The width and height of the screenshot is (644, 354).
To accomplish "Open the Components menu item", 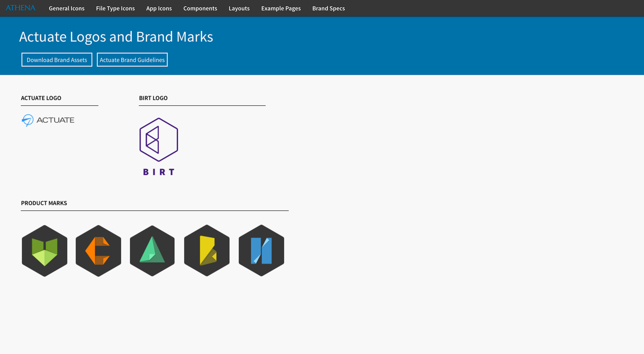I will pyautogui.click(x=200, y=8).
